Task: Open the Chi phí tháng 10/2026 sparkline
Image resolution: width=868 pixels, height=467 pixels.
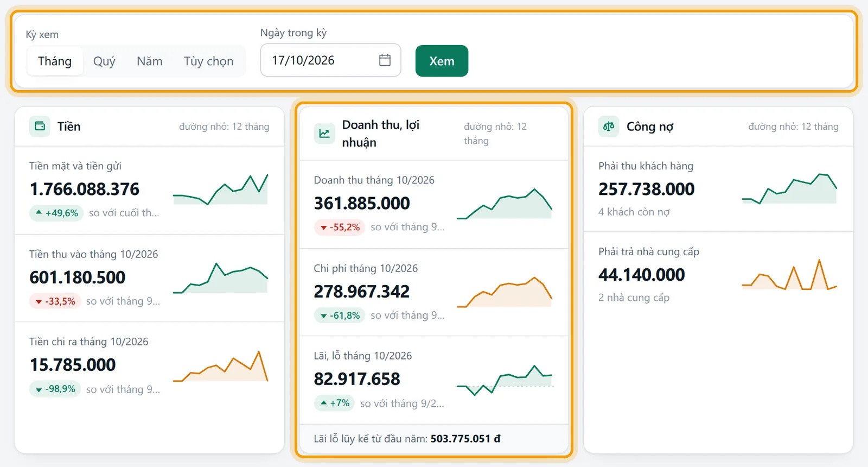Action: (x=505, y=292)
